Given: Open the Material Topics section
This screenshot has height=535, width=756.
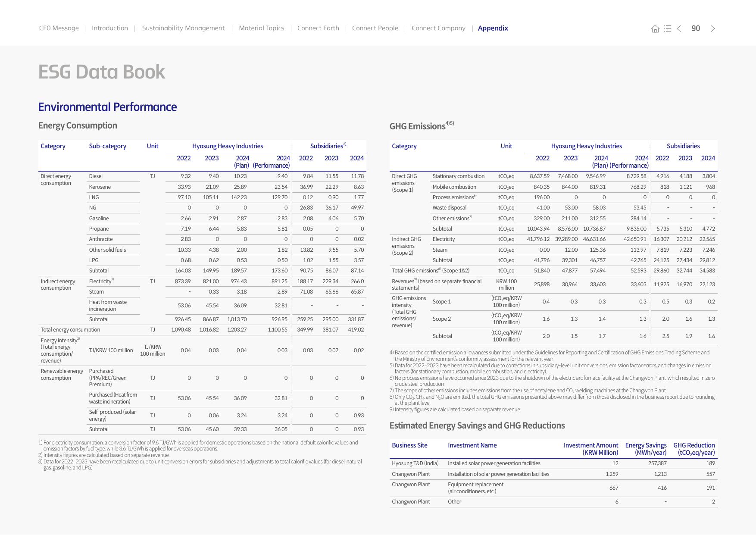Looking at the screenshot, I should [x=262, y=28].
